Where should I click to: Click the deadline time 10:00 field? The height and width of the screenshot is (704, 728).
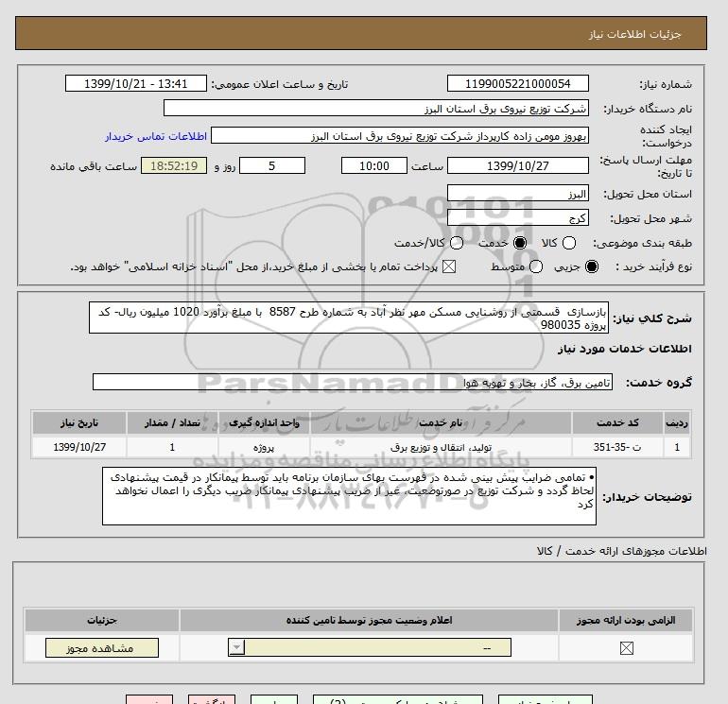[x=374, y=165]
